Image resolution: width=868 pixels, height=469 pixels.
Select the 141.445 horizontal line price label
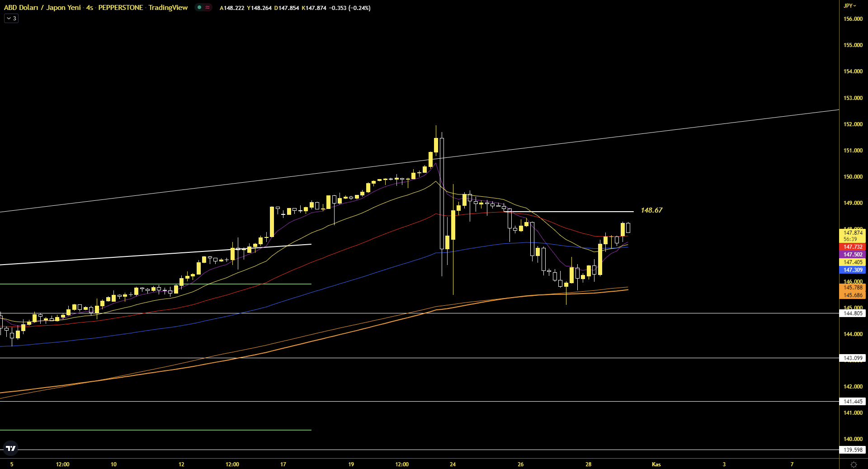coord(853,402)
